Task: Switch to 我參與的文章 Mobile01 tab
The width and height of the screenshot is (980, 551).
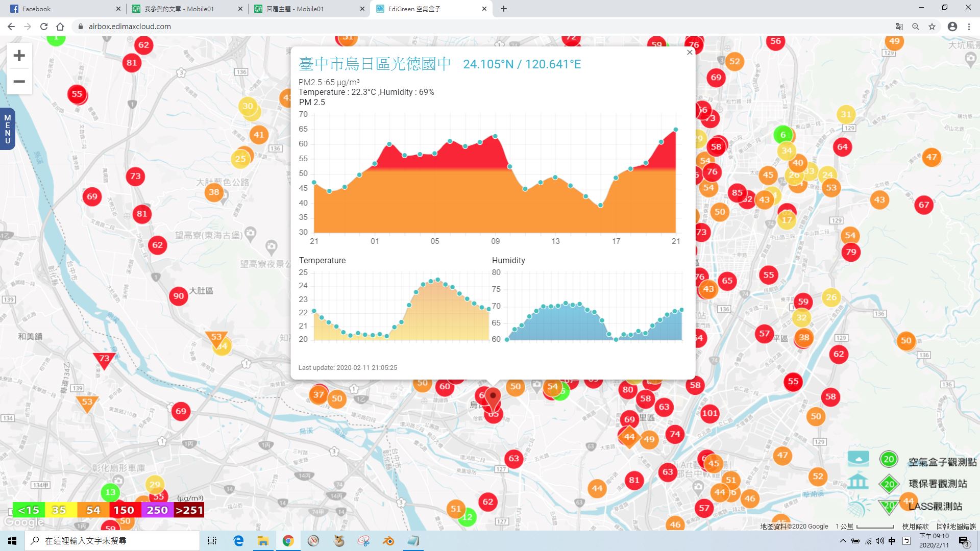Action: coord(186,9)
